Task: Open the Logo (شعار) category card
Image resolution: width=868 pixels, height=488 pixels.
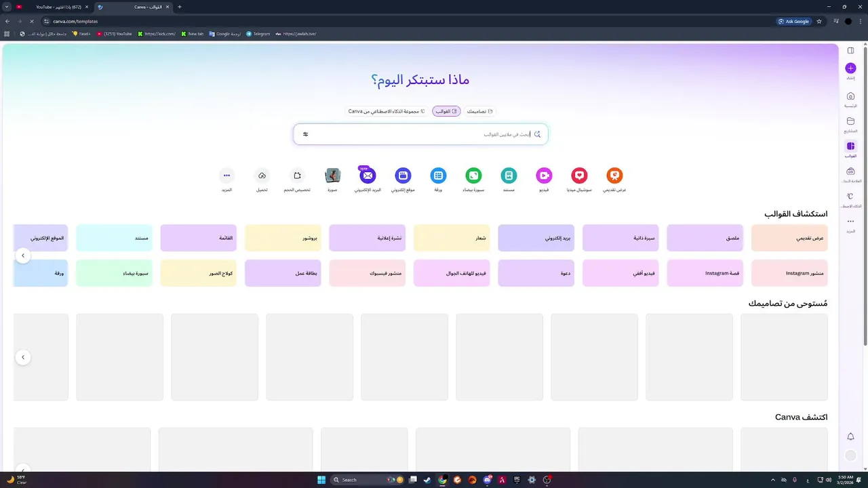Action: [x=452, y=238]
